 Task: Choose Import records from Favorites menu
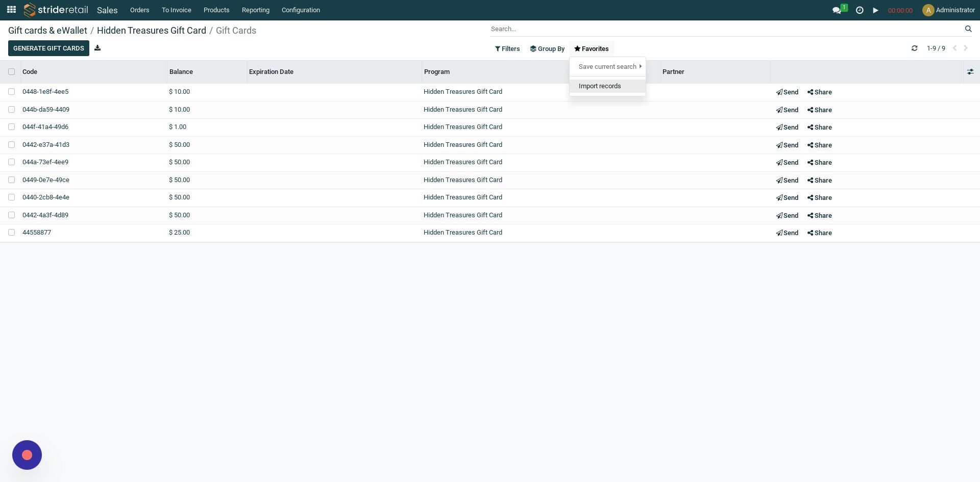point(607,86)
